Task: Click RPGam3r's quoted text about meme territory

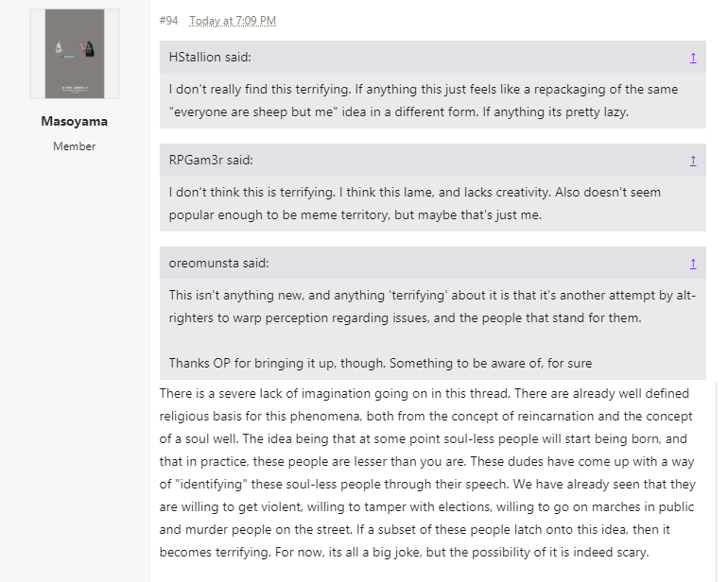Action: (415, 203)
